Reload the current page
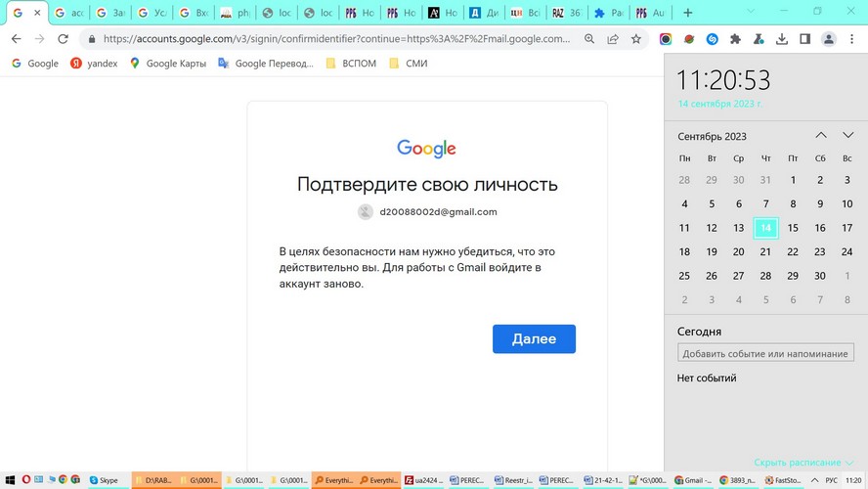This screenshot has width=868, height=489. coord(63,39)
